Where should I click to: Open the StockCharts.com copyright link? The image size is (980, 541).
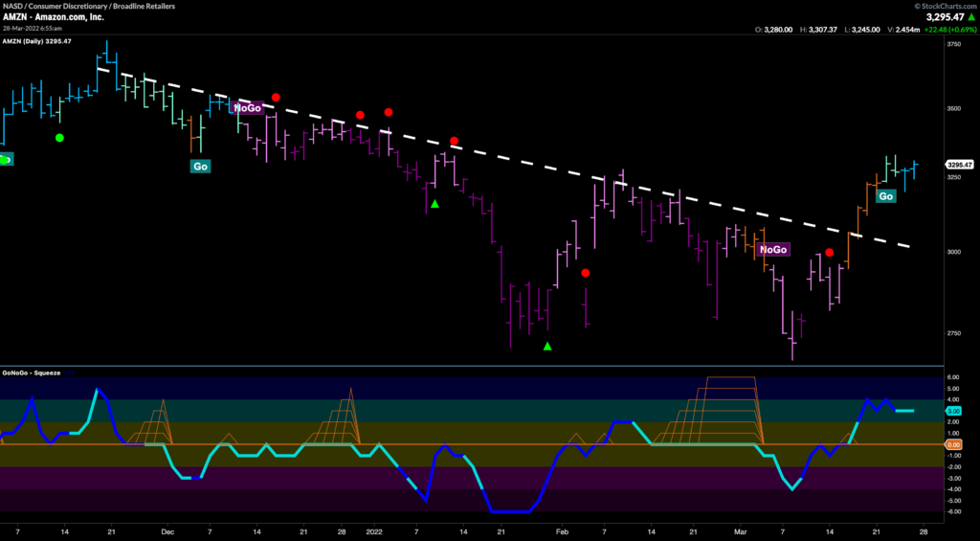click(940, 5)
